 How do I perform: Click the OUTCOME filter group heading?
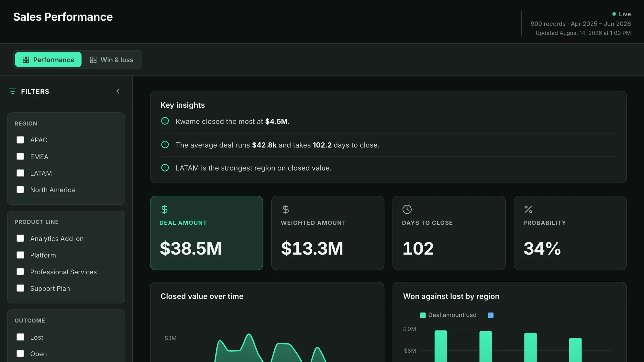coord(30,321)
